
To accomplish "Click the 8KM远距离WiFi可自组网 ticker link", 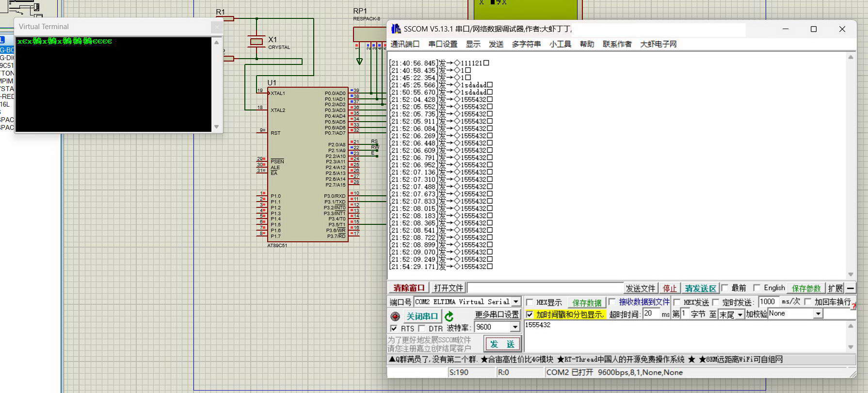I will click(740, 360).
